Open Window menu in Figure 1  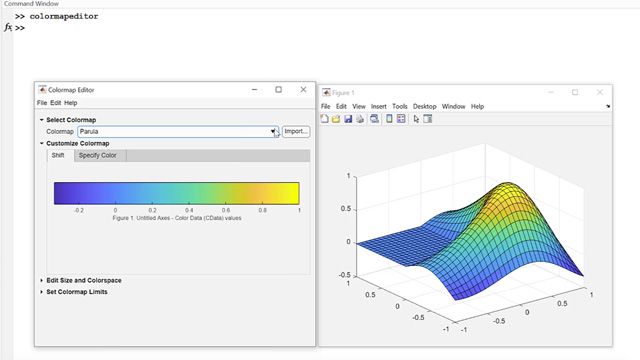coord(453,106)
